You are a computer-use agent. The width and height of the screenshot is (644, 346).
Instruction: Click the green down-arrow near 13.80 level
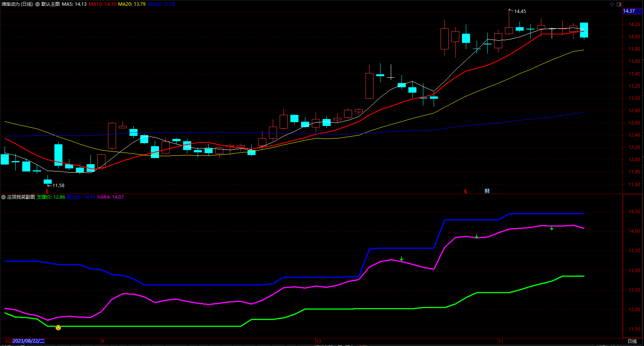pos(477,237)
